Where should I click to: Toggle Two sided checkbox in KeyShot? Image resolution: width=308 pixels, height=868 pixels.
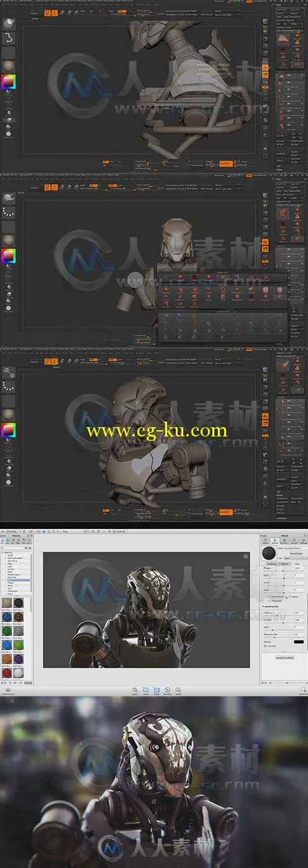(x=265, y=646)
